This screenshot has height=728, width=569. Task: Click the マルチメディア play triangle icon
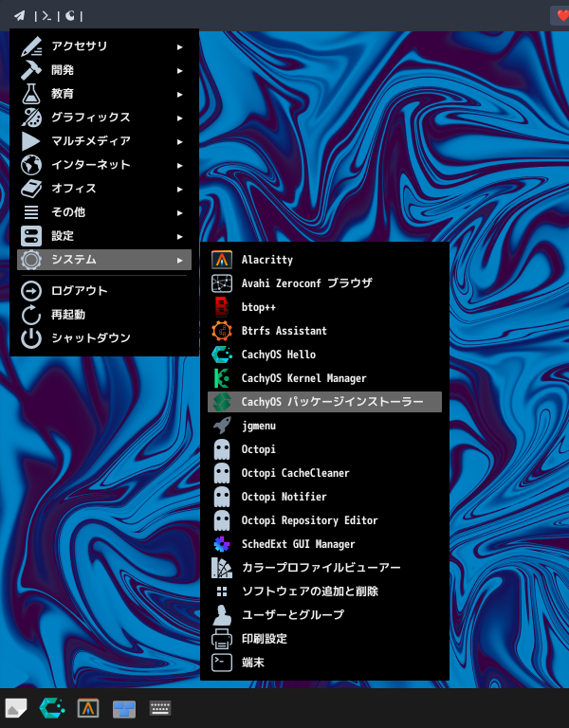tap(31, 141)
